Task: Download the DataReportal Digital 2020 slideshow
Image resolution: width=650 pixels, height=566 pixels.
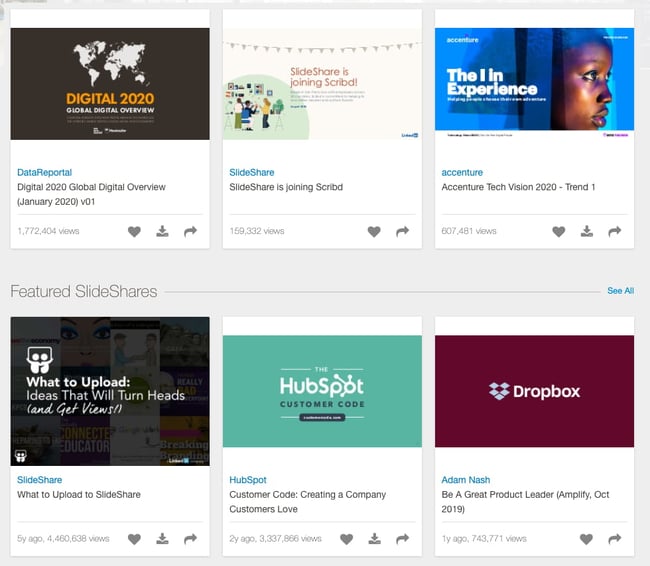Action: [x=162, y=231]
